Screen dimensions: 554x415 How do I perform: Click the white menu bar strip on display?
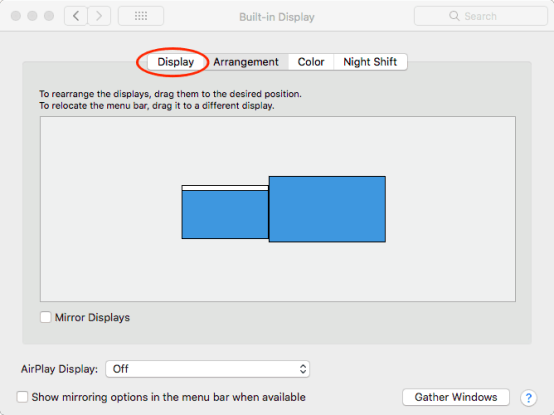(225, 188)
